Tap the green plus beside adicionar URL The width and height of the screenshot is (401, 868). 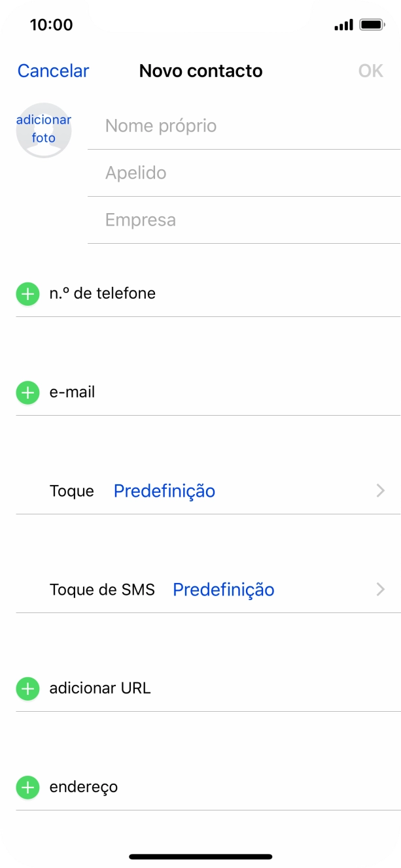27,688
